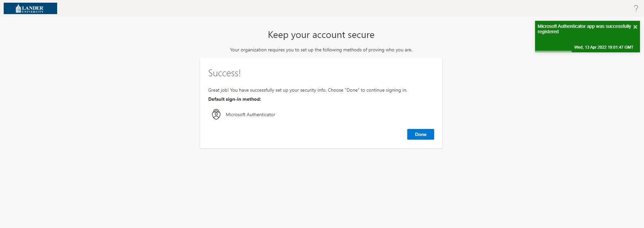The width and height of the screenshot is (644, 228).
Task: Click the notification timestamp Wed, 13 Apr 2022
Action: [603, 47]
